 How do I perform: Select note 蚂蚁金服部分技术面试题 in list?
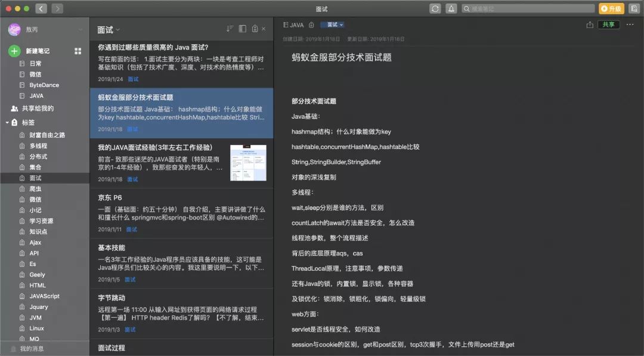point(181,113)
